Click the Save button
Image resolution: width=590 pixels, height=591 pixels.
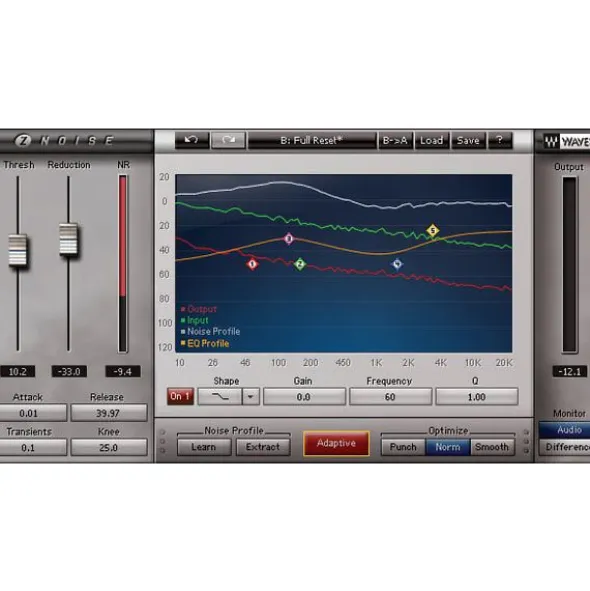click(x=468, y=140)
